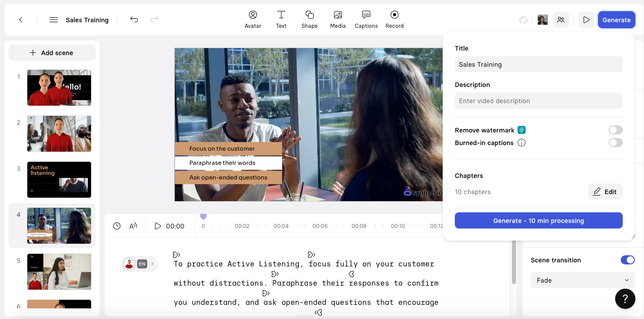Open the Avatar tool
644x319 pixels.
point(252,19)
